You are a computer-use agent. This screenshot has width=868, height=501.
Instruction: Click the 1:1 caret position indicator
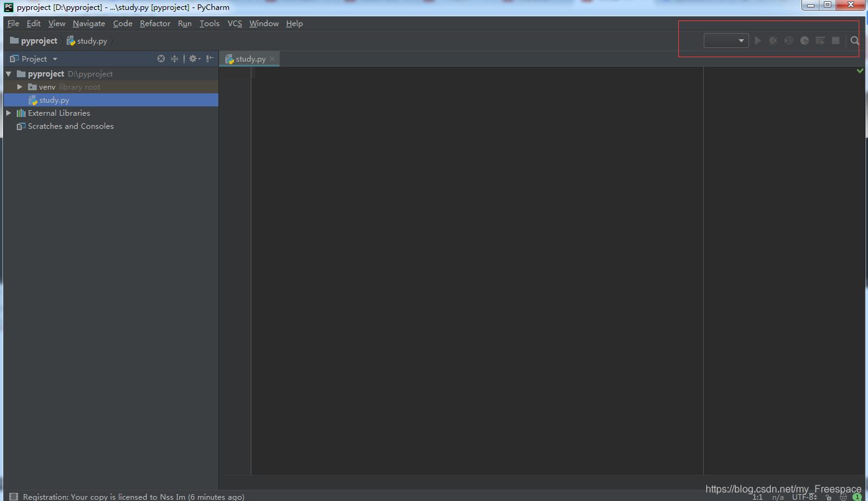point(757,497)
